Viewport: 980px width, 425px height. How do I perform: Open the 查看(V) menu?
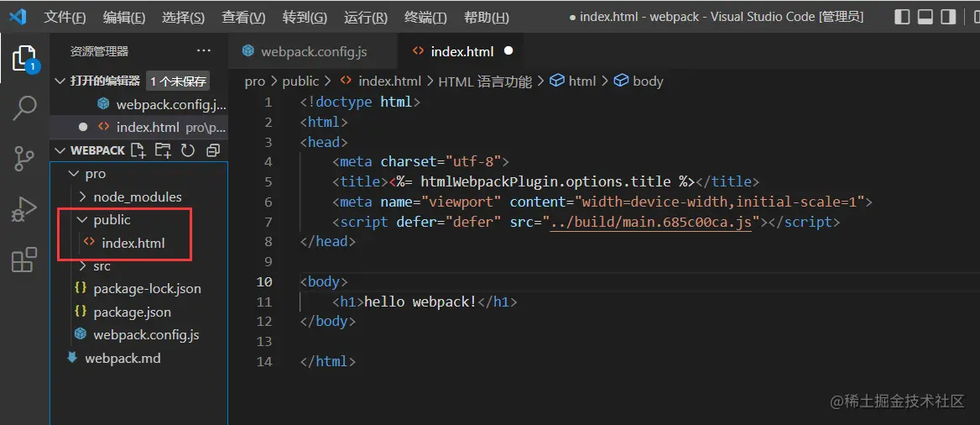[244, 18]
